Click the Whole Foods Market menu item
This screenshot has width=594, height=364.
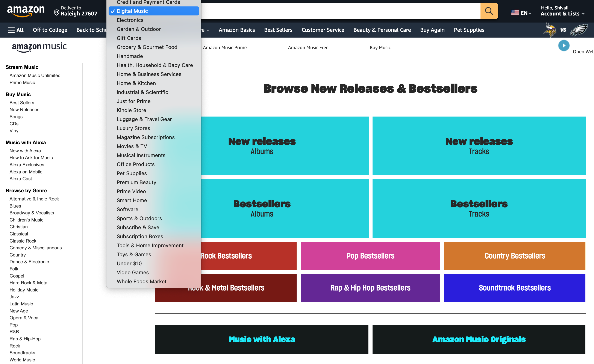(x=141, y=281)
